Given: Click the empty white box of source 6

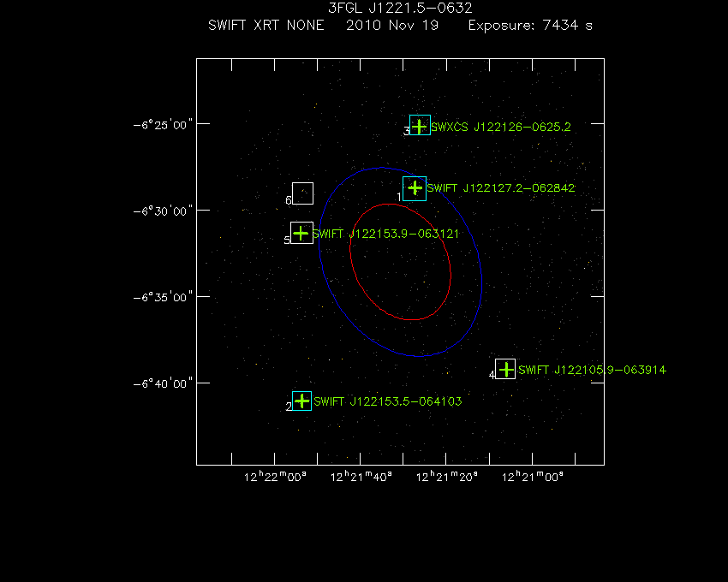Looking at the screenshot, I should pyautogui.click(x=302, y=193).
